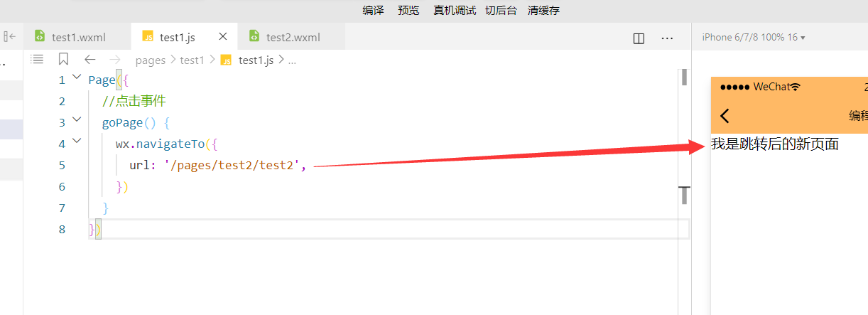Navigate back with the left arrow
This screenshot has width=868, height=315.
pyautogui.click(x=89, y=60)
